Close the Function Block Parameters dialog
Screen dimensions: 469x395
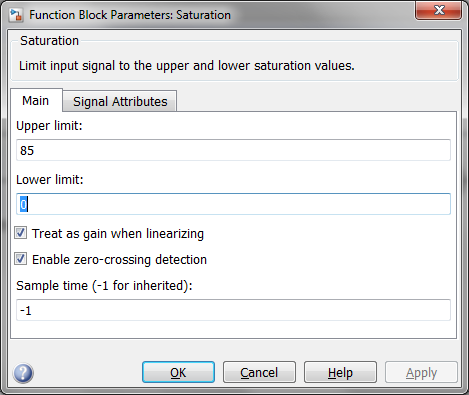(438, 10)
